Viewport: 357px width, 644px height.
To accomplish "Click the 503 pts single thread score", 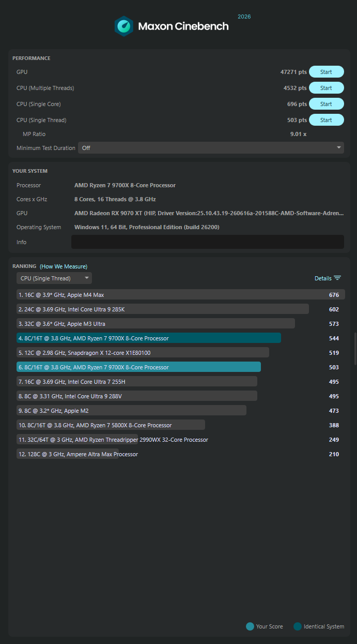I will [x=297, y=120].
